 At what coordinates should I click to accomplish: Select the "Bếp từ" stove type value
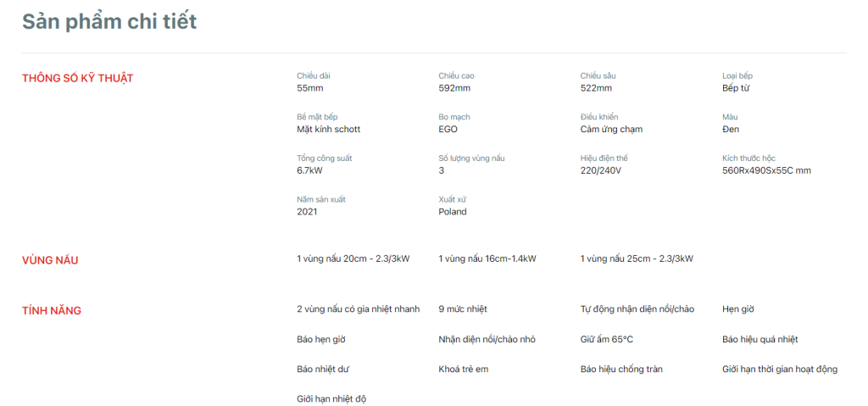pyautogui.click(x=736, y=88)
